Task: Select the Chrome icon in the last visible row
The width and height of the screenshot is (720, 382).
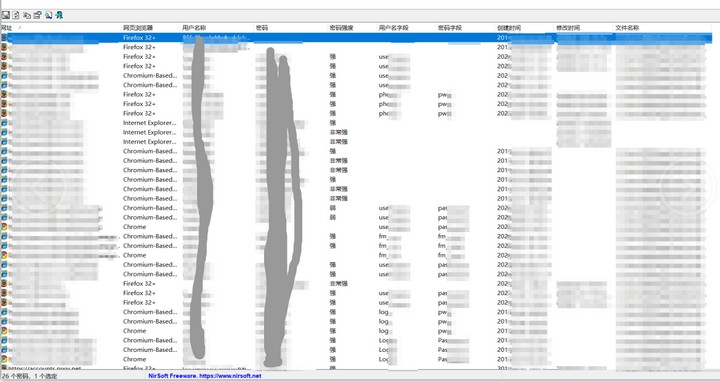Action: pos(4,359)
